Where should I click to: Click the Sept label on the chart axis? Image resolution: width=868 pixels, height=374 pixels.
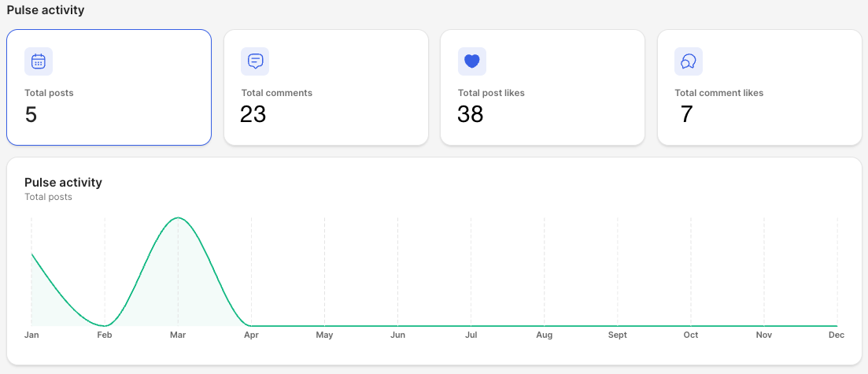click(617, 335)
